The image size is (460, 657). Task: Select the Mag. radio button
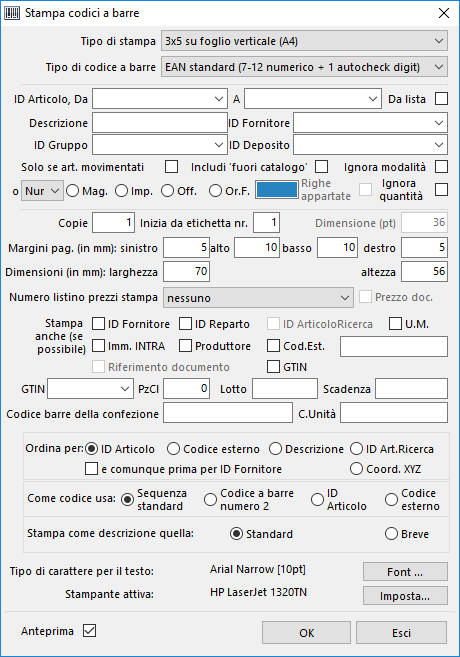[72, 191]
